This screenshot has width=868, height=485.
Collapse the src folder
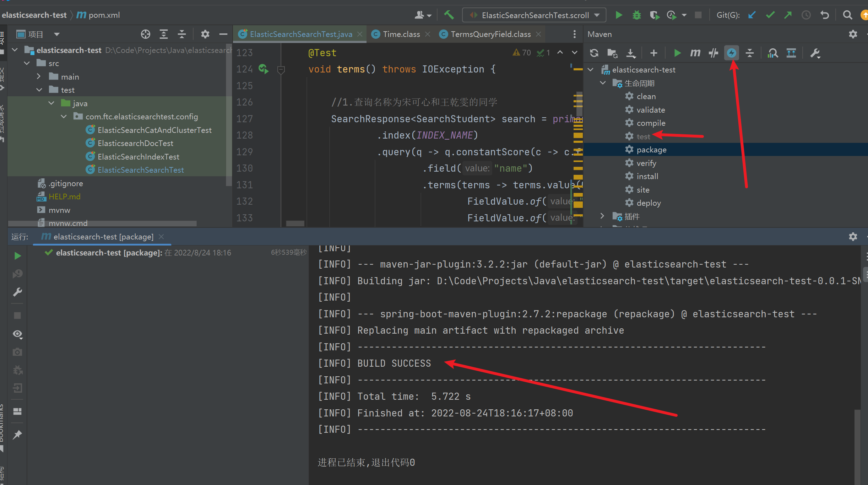pos(27,63)
